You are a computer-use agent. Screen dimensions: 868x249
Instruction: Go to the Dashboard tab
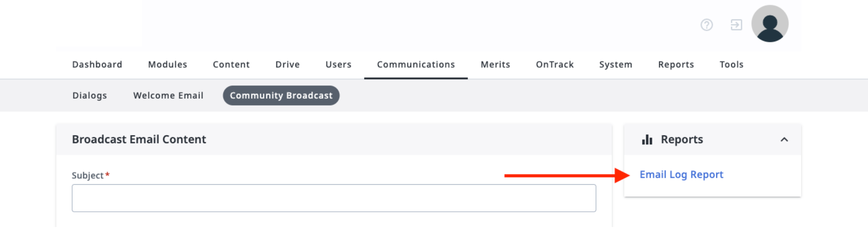point(97,64)
